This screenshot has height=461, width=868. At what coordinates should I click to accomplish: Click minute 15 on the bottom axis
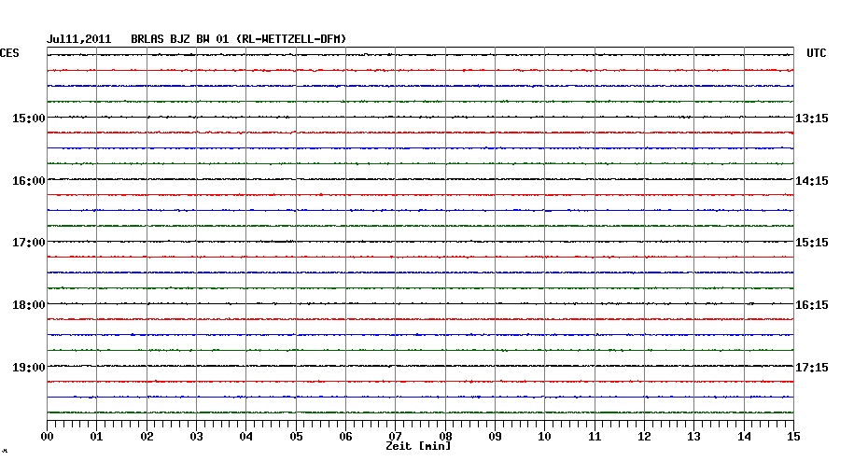pyautogui.click(x=792, y=437)
